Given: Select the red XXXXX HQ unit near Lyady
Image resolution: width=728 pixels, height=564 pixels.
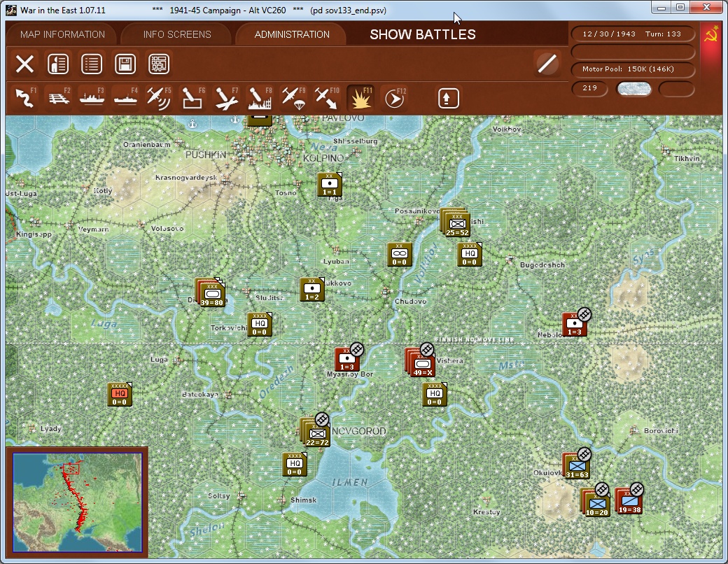Looking at the screenshot, I should pyautogui.click(x=119, y=395).
